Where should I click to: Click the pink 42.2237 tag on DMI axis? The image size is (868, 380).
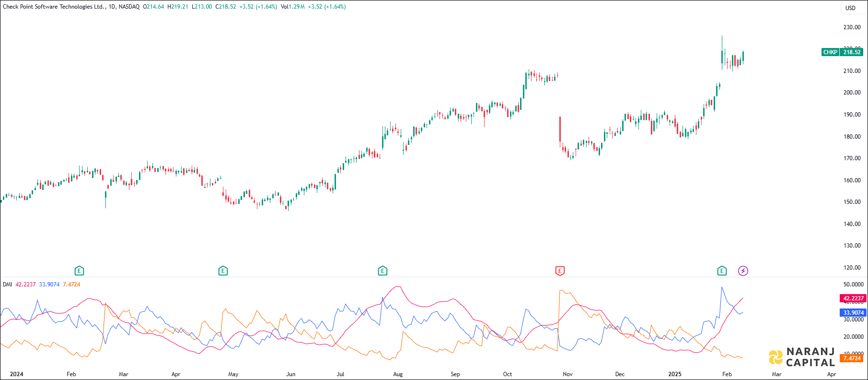pyautogui.click(x=853, y=298)
